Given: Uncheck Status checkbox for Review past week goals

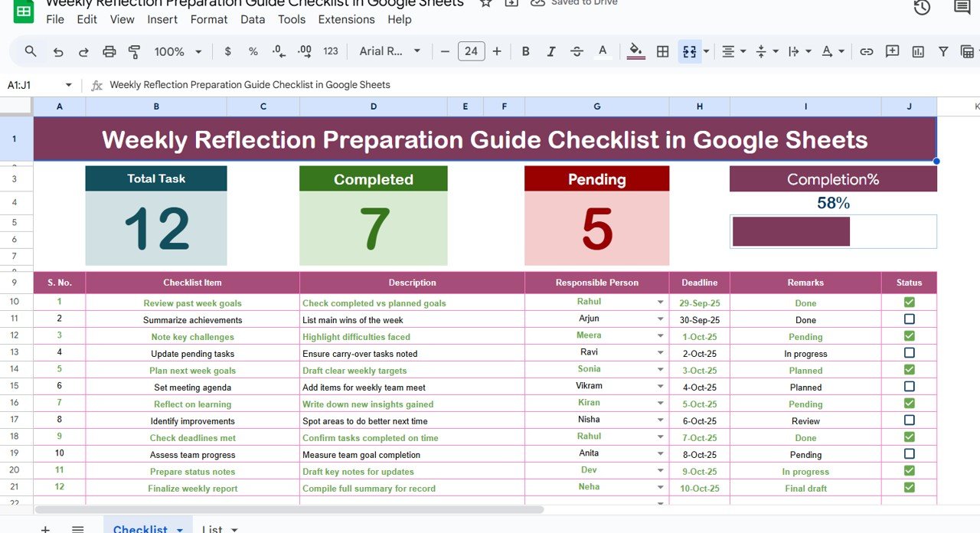Looking at the screenshot, I should [x=909, y=302].
